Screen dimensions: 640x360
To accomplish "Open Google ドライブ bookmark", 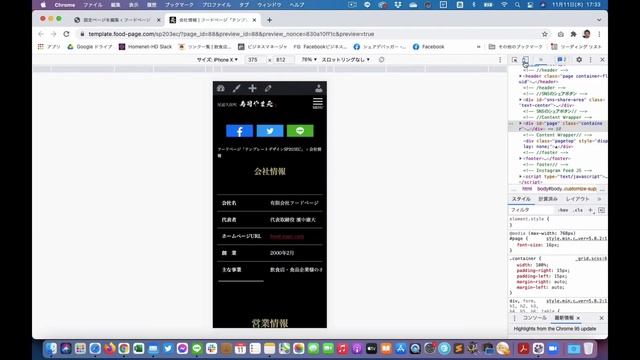I will pyautogui.click(x=90, y=47).
